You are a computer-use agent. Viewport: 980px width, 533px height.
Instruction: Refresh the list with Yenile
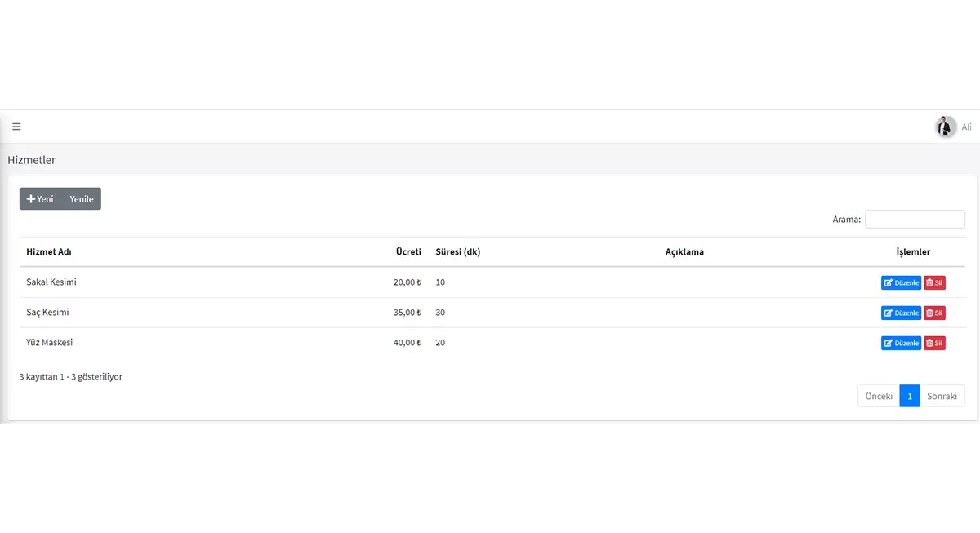(81, 199)
